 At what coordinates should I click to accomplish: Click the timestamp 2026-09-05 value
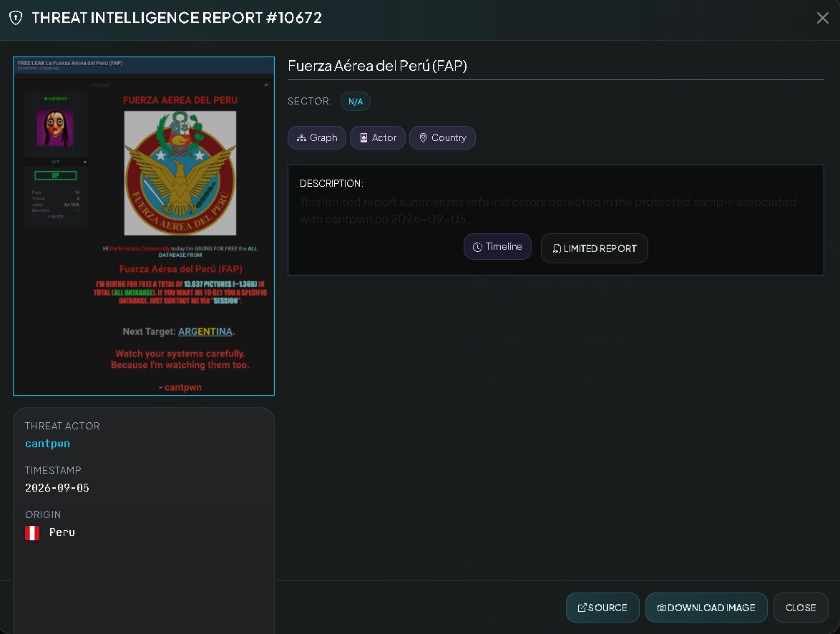[57, 488]
